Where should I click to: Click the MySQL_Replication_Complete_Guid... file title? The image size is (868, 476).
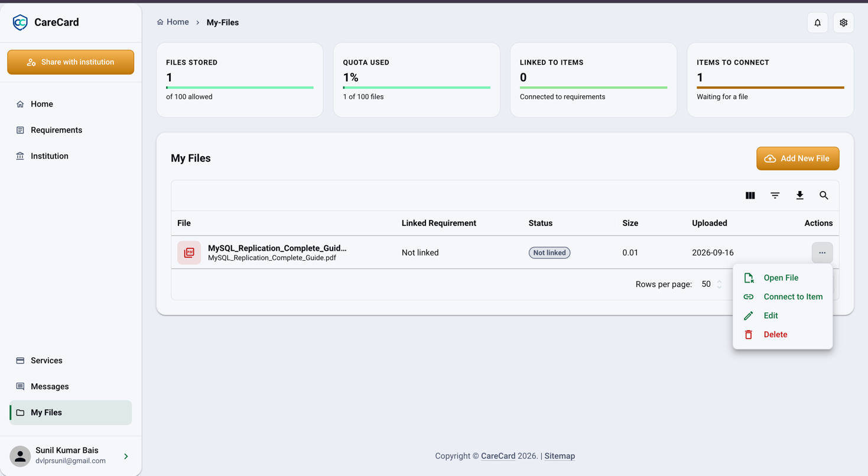pyautogui.click(x=277, y=248)
